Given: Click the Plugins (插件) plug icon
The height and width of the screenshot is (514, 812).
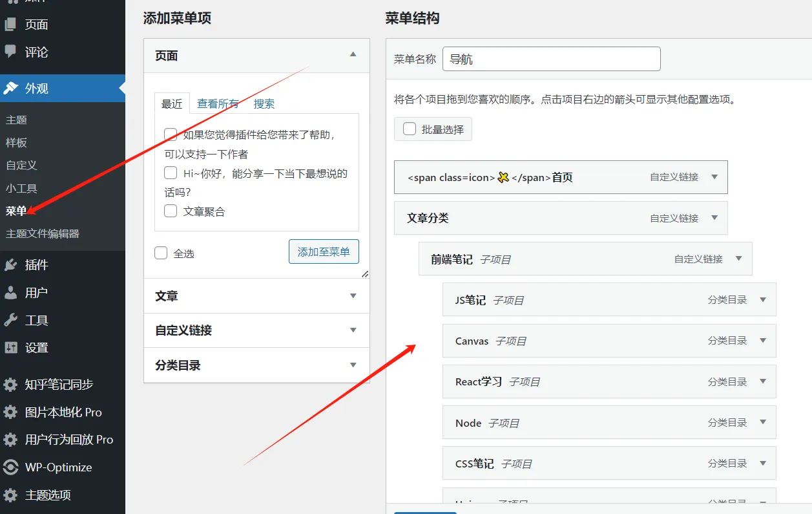Looking at the screenshot, I should coord(10,264).
